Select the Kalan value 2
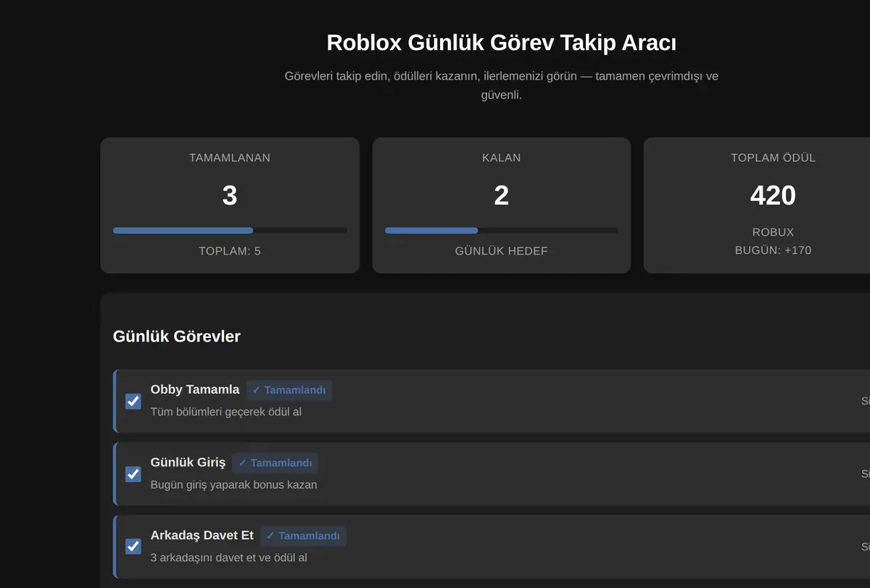The width and height of the screenshot is (870, 588). [x=502, y=196]
